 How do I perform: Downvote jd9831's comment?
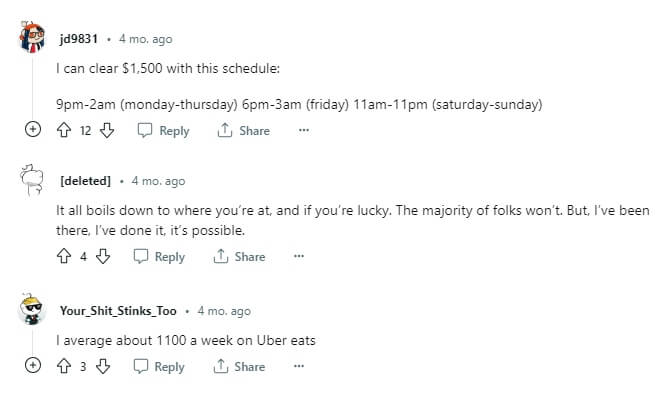tap(107, 130)
